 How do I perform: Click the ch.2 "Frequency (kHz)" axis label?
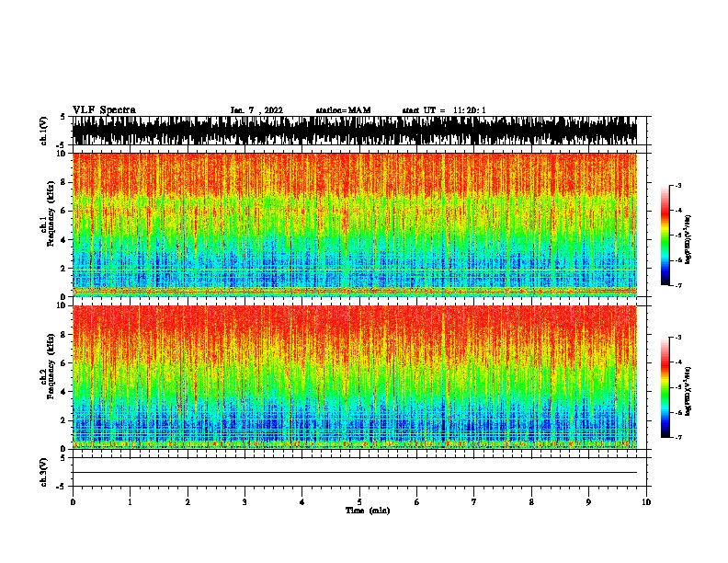pos(51,366)
